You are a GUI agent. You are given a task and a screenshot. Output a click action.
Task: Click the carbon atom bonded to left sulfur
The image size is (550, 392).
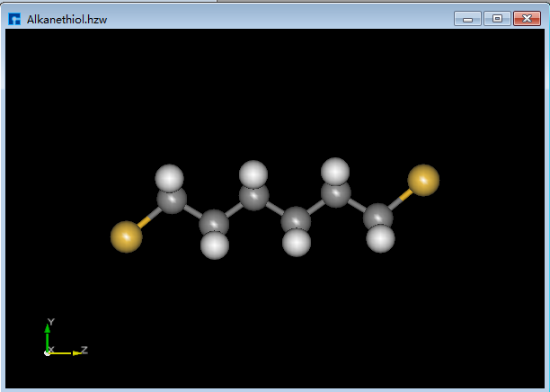click(172, 200)
